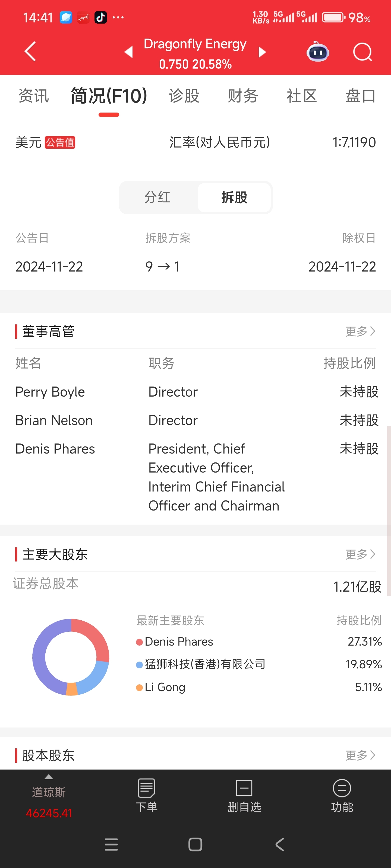Image resolution: width=391 pixels, height=868 pixels.
Task: Expand 股本股东 with 更多 chevron
Action: (x=360, y=755)
